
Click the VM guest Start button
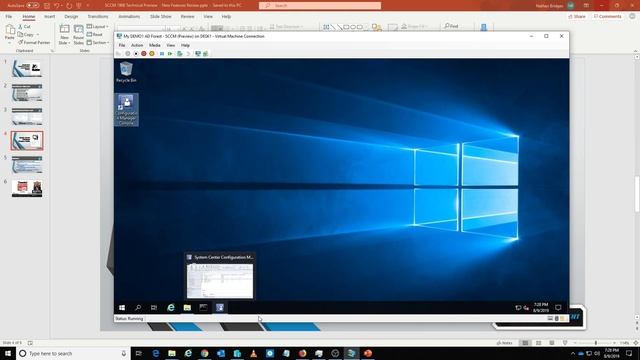coord(122,308)
